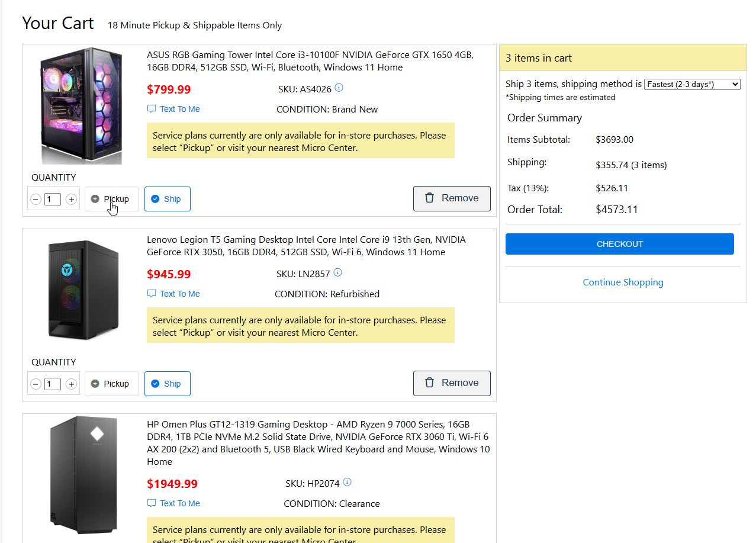
Task: Choose Ship for the Lenovo Legion
Action: click(x=167, y=384)
